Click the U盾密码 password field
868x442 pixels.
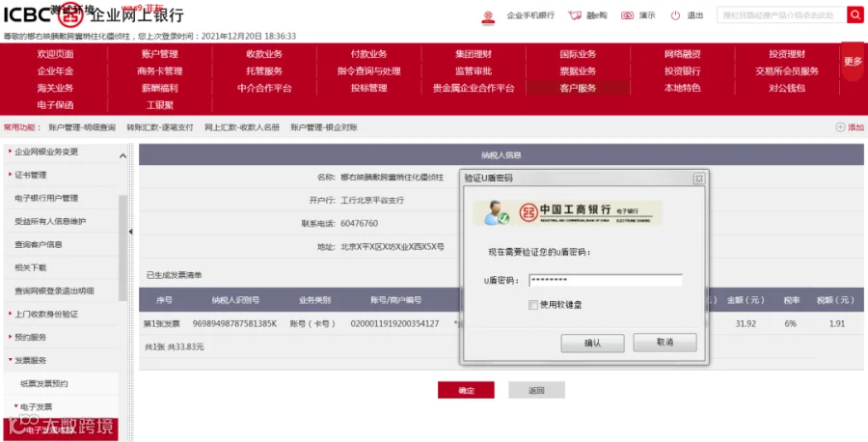coord(605,280)
